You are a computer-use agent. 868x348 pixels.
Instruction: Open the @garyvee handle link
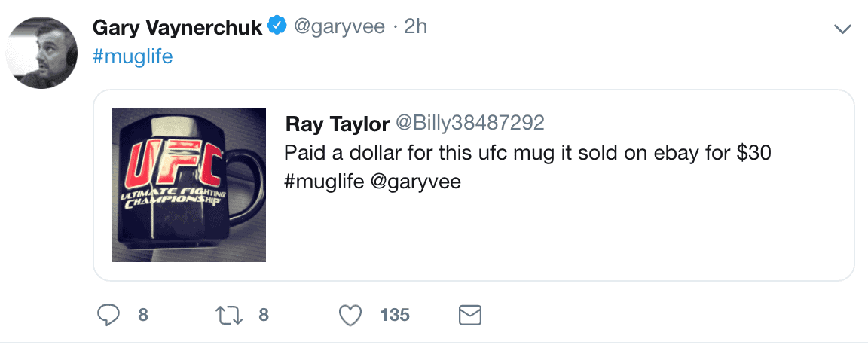tap(339, 26)
